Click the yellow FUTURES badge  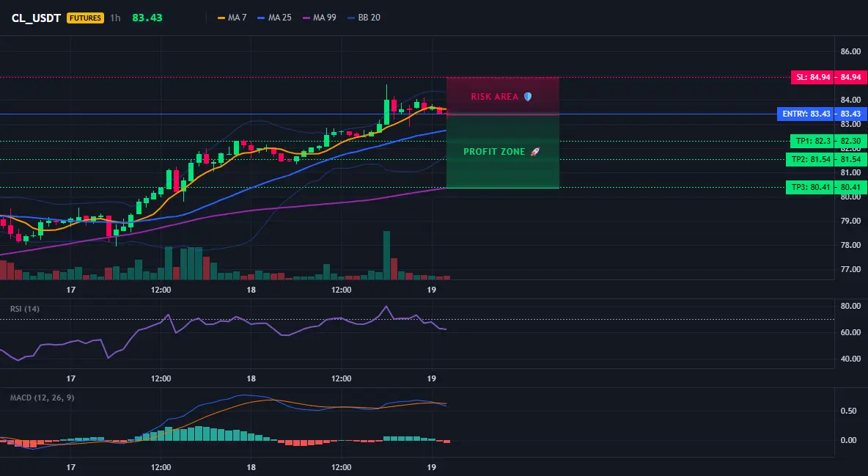[85, 18]
